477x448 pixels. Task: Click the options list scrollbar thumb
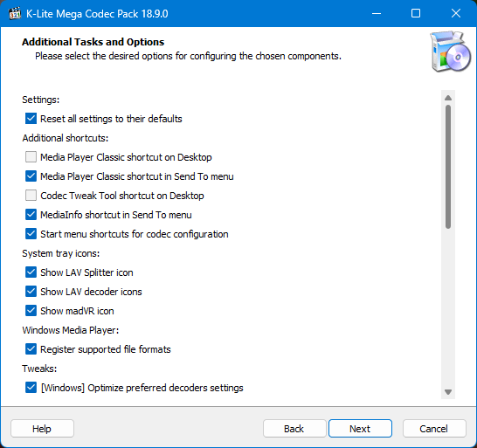tap(448, 167)
